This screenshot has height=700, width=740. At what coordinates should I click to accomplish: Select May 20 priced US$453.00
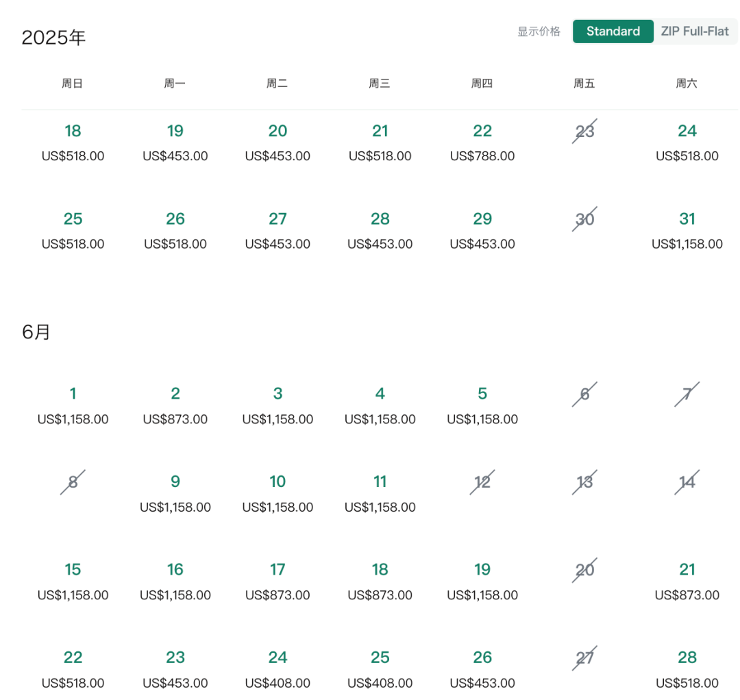click(x=277, y=142)
